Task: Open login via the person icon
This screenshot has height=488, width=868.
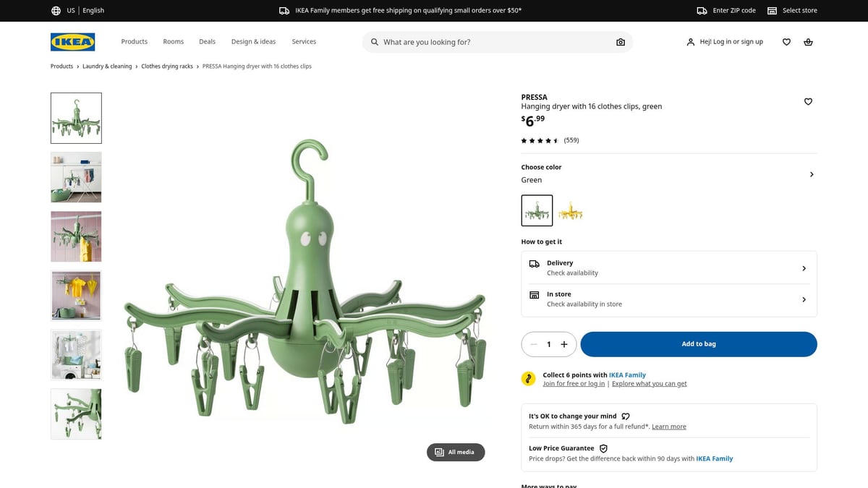Action: pos(690,42)
